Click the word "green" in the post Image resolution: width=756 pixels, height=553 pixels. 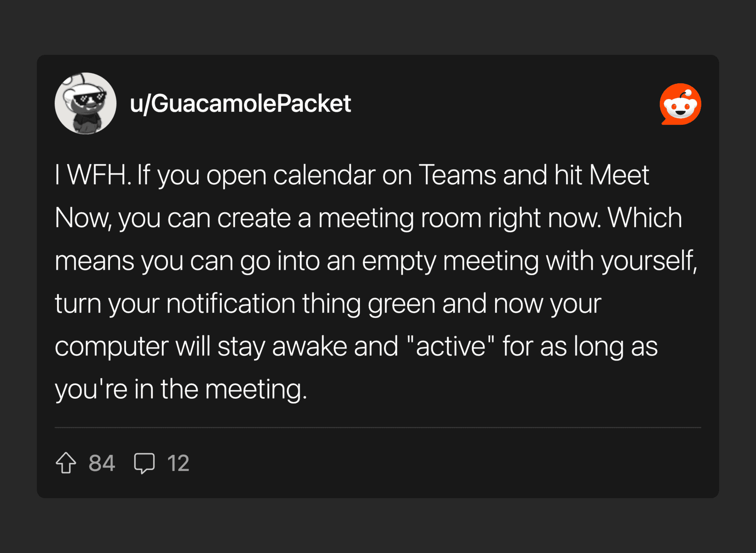click(x=401, y=304)
